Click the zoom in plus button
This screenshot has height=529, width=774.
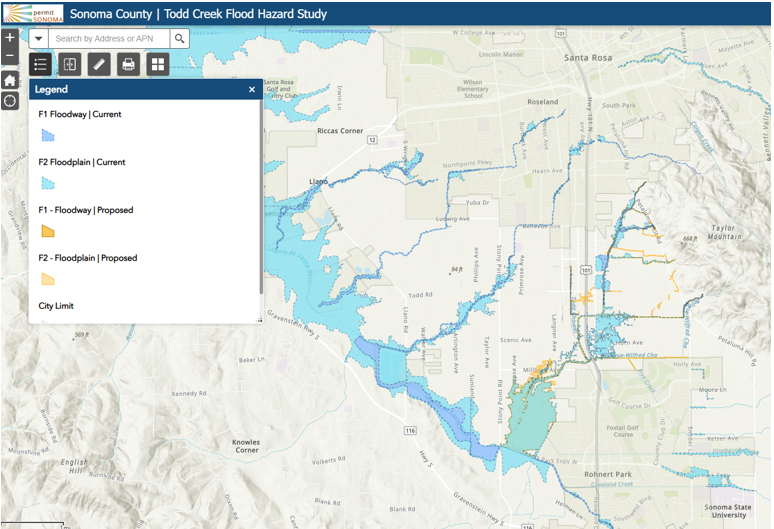coord(10,37)
